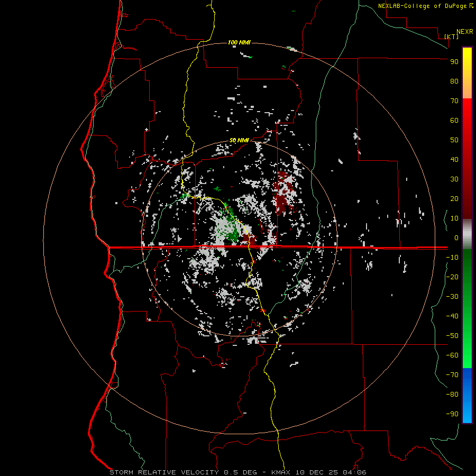Click the "NEXR" label above the color scale
Screen dimensions: 476x476
[465, 32]
